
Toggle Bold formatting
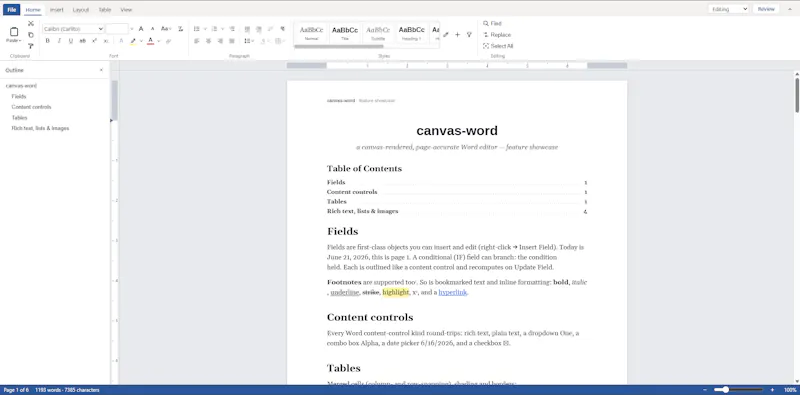pyautogui.click(x=47, y=41)
